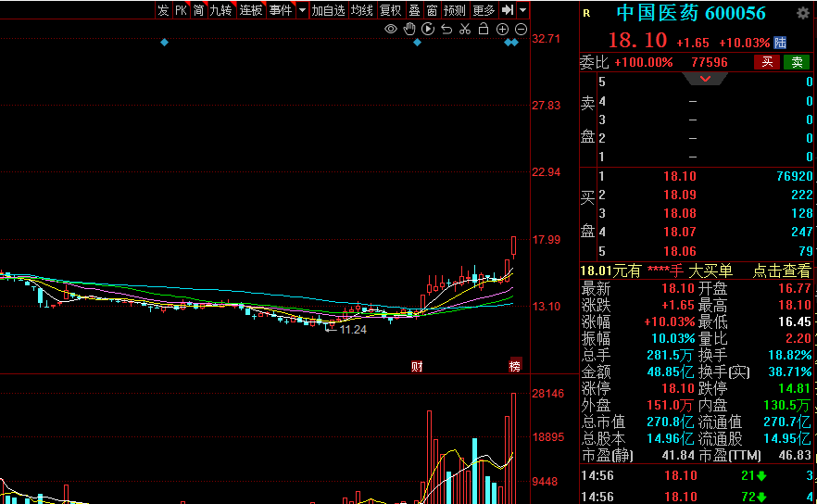Zoom in with the plus circle icon
The image size is (817, 504).
(x=502, y=30)
